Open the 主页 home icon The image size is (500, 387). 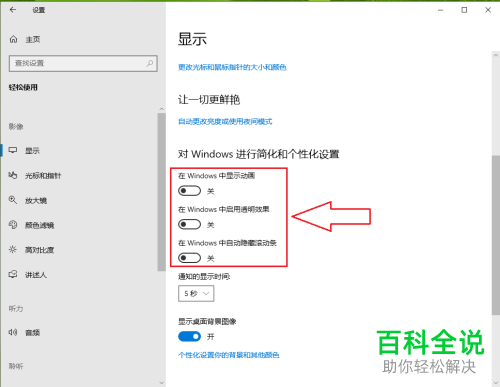coord(13,39)
